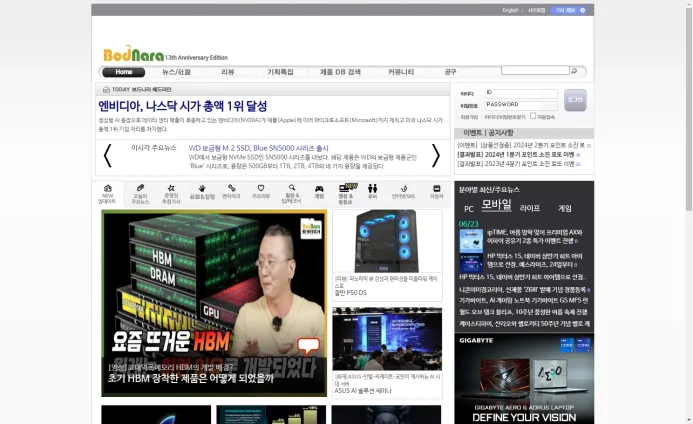Open the 공구 menu
The height and width of the screenshot is (424, 693).
(450, 72)
